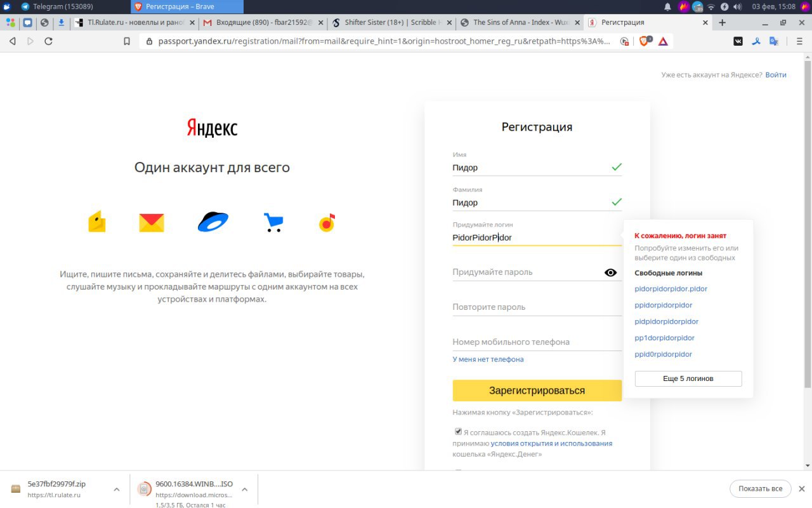
Task: Expand options for 5e37fbf29979f.zip download
Action: pyautogui.click(x=116, y=489)
